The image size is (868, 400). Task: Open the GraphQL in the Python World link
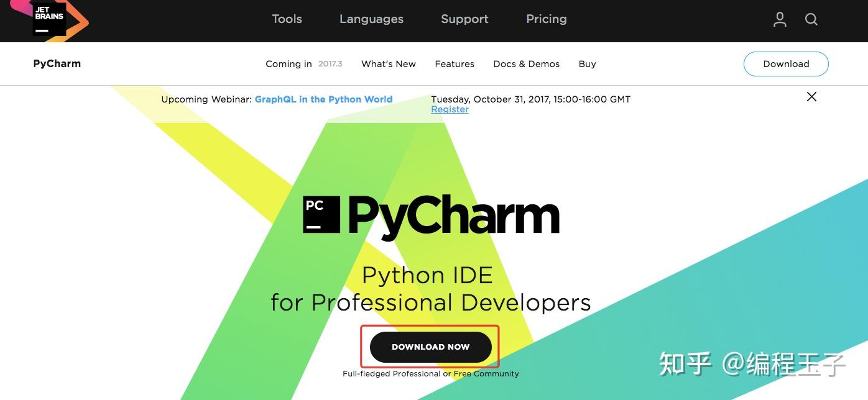pos(323,99)
